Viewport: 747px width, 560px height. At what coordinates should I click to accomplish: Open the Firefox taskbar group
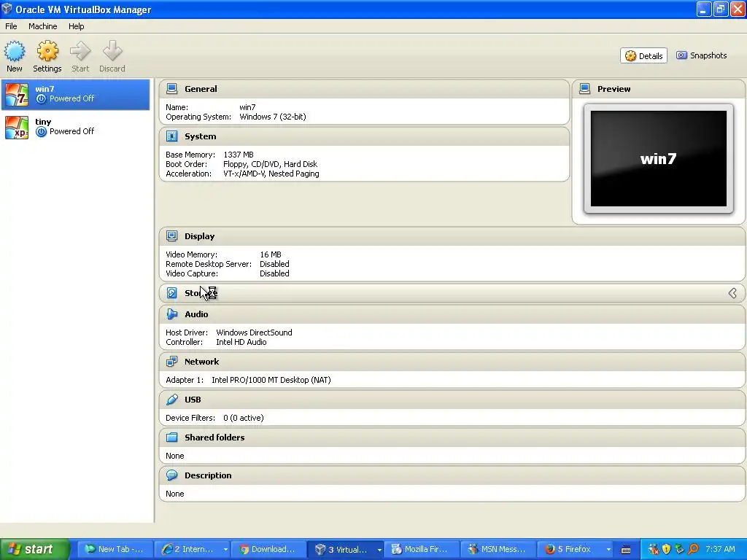point(576,550)
